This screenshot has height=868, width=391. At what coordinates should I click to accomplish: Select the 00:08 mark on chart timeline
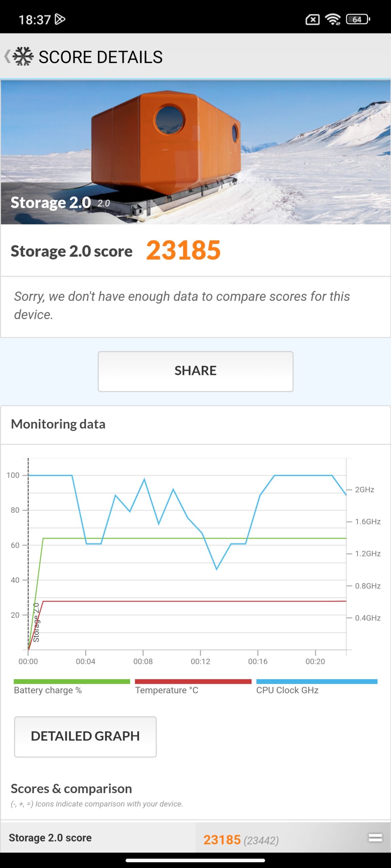tap(143, 661)
